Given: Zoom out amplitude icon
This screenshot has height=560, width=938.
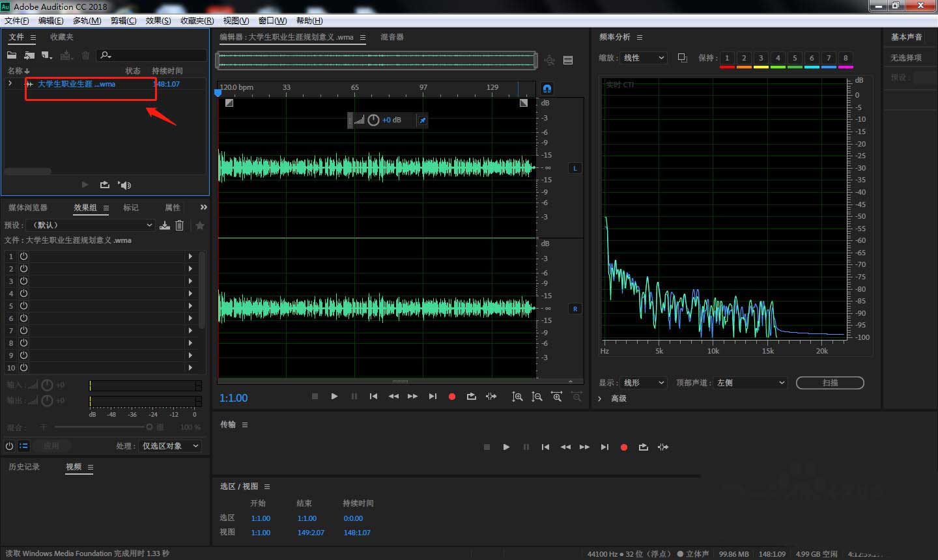Looking at the screenshot, I should [537, 397].
